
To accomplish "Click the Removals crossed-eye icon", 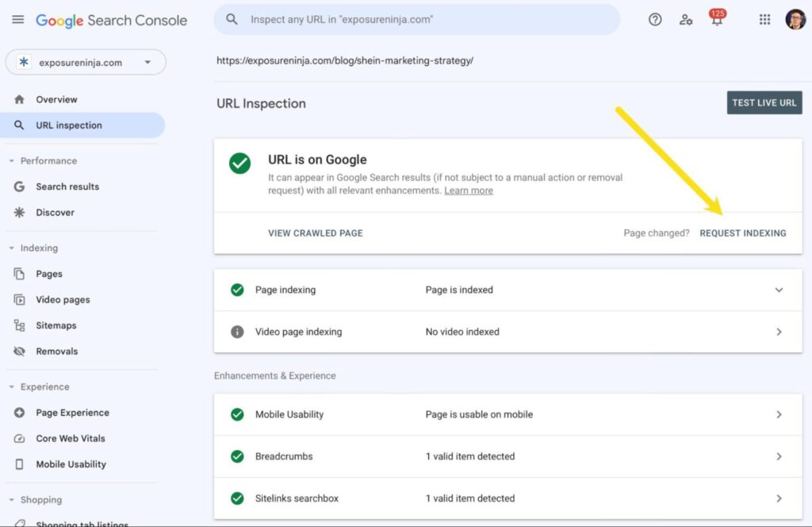I will click(x=19, y=352).
